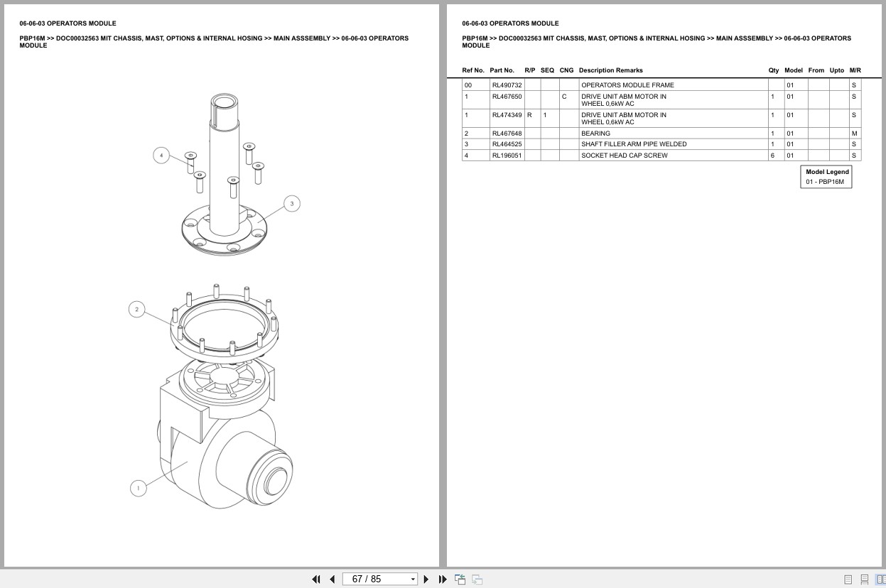Go to the first page
This screenshot has height=588, width=886.
(x=316, y=579)
